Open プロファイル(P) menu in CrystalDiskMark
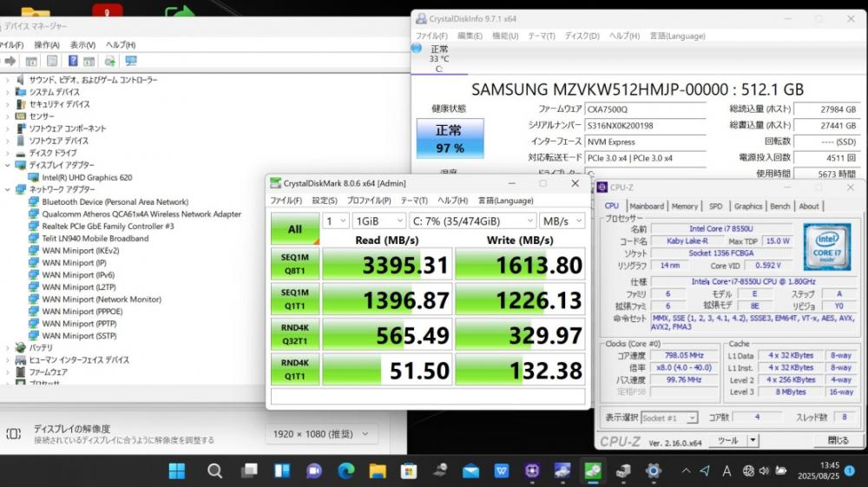 tap(369, 201)
